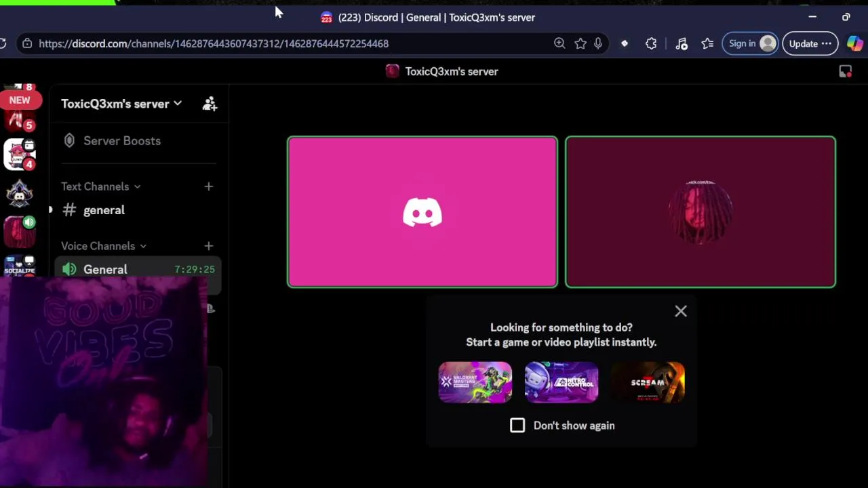Select the dark red avatar participant tile
This screenshot has height=488, width=868.
point(701,212)
